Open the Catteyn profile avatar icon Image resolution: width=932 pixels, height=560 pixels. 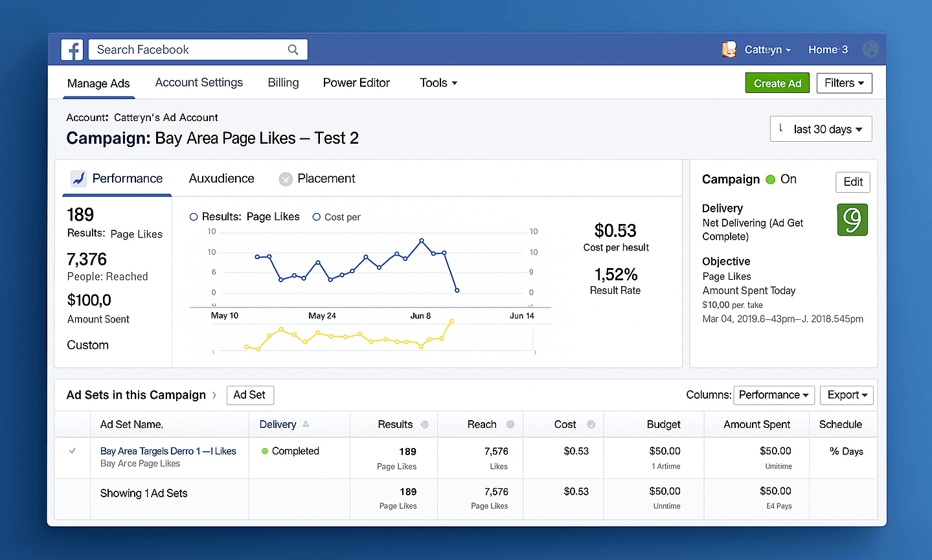click(729, 50)
